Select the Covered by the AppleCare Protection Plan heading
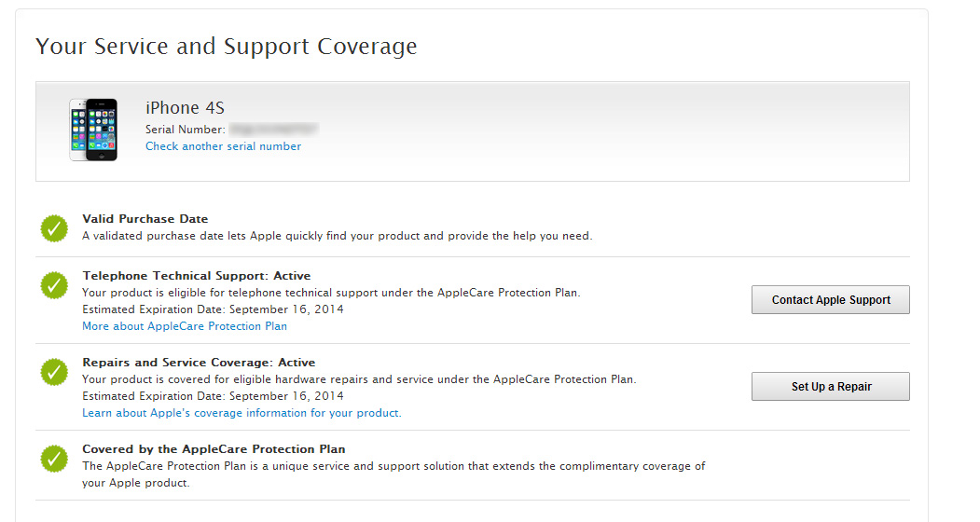 [x=214, y=449]
